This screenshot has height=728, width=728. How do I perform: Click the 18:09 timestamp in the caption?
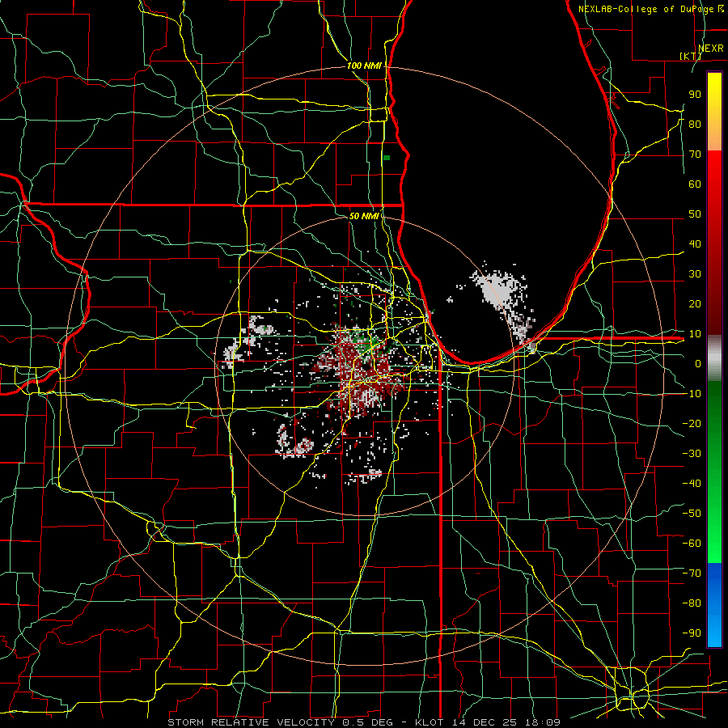pyautogui.click(x=542, y=722)
